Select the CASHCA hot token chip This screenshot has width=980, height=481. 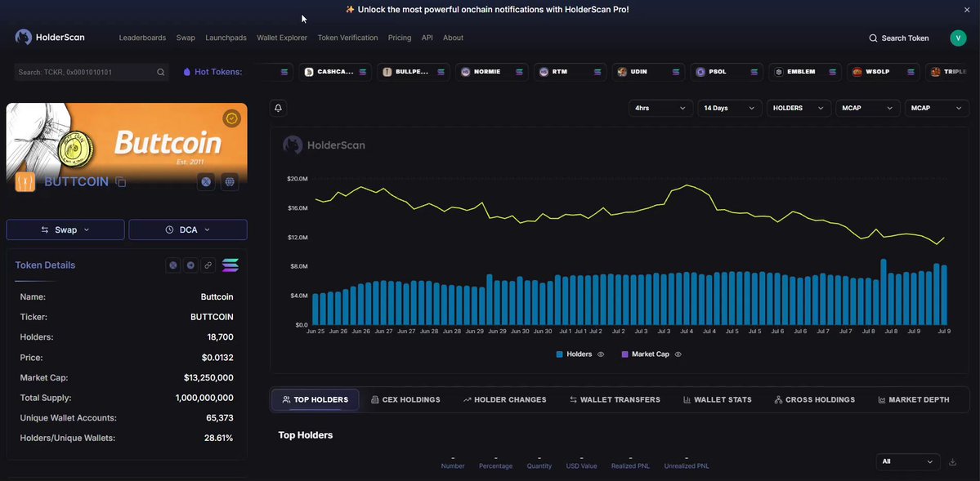[334, 72]
